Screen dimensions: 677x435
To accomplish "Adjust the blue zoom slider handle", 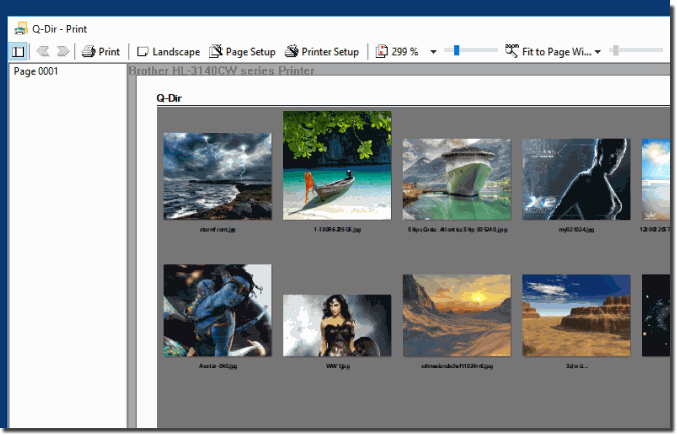I will 456,50.
